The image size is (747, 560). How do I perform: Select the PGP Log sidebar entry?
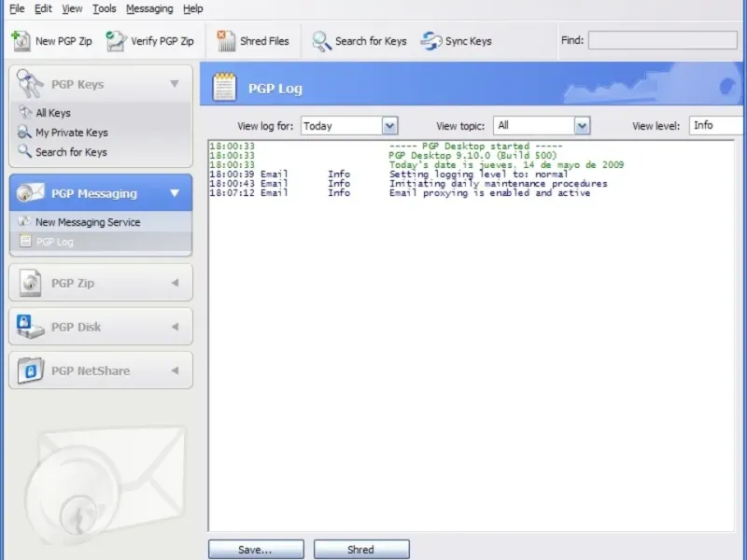pyautogui.click(x=55, y=242)
